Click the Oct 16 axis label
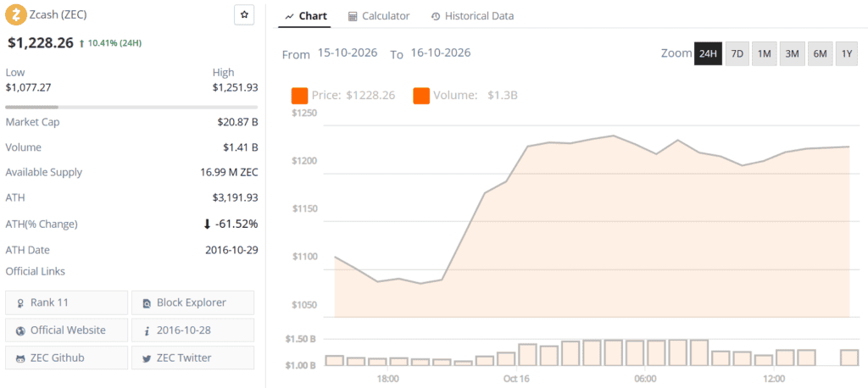The image size is (868, 388). pos(516,380)
